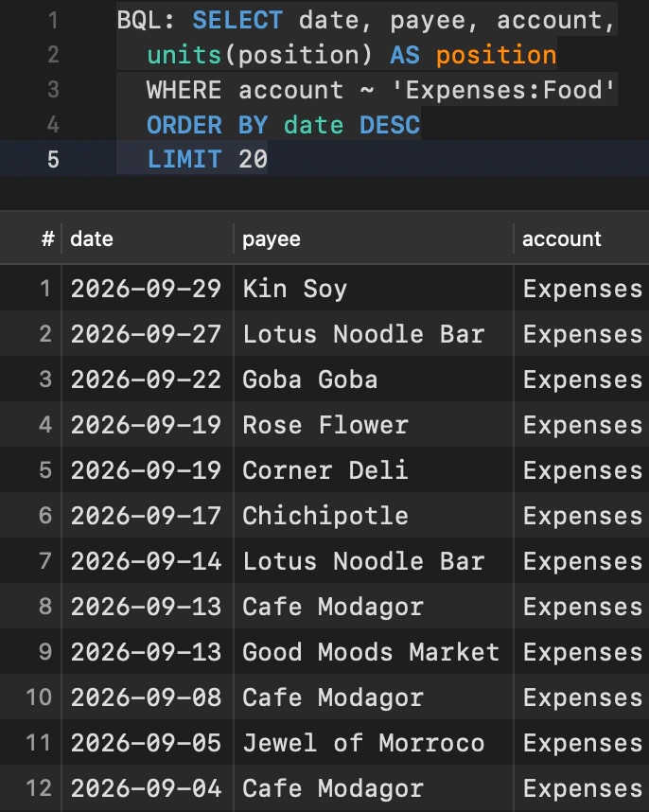The width and height of the screenshot is (649, 812).
Task: Click the SELECT keyword in query line 1
Action: [x=237, y=21]
